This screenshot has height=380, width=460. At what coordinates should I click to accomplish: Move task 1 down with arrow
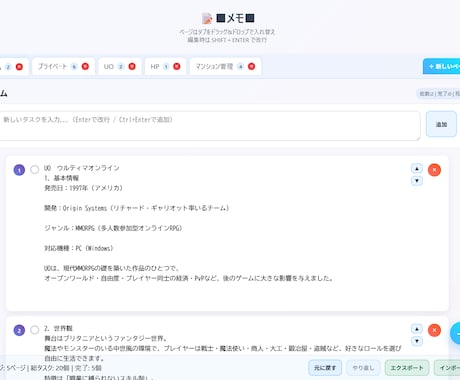click(417, 181)
